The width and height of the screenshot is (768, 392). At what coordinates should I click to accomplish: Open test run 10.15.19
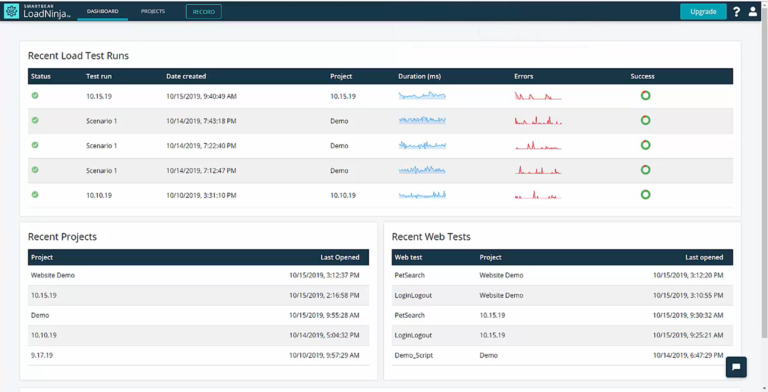pyautogui.click(x=99, y=97)
